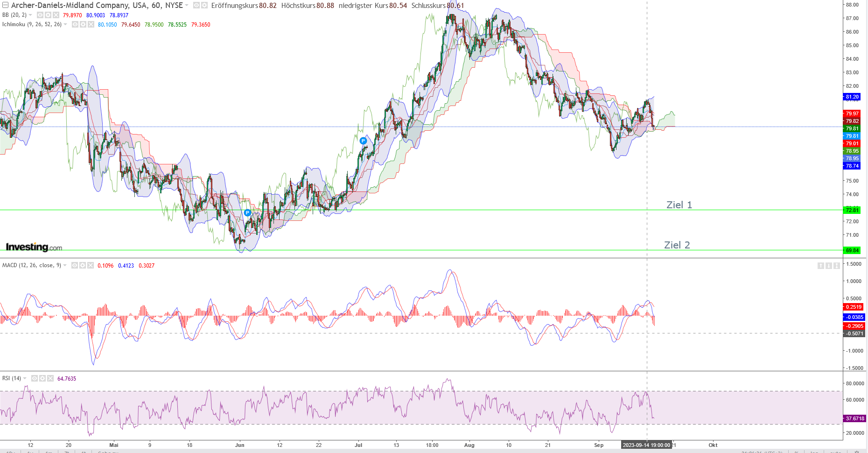
Task: Select the 1y timeframe
Action: (x=30, y=452)
